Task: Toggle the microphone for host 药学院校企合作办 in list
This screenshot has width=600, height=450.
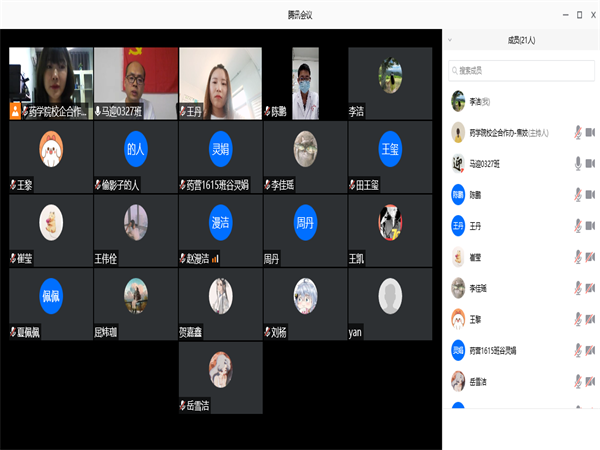Action: point(577,132)
